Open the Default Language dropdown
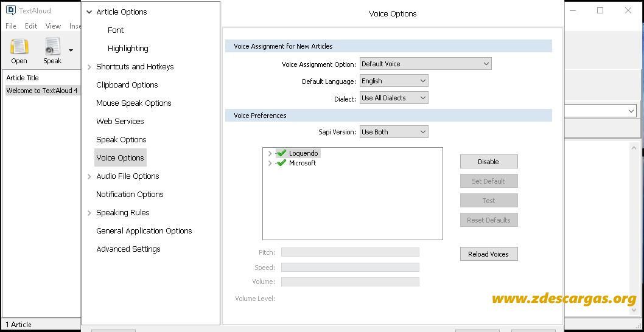The height and width of the screenshot is (332, 644). pos(394,81)
